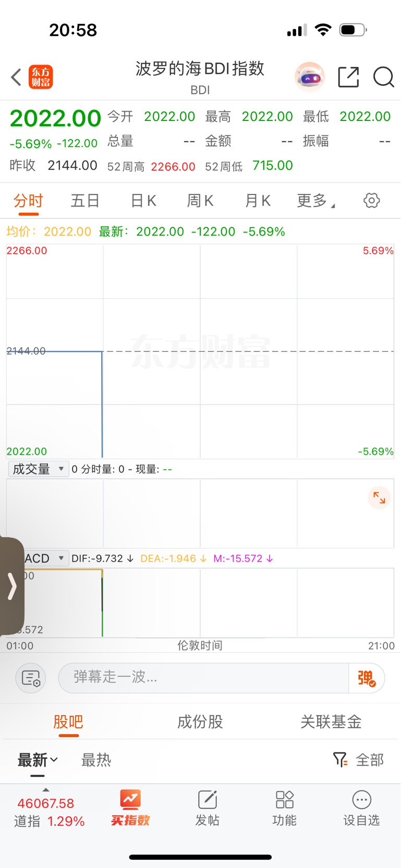
Task: Tap the 弹幕走一波 input field
Action: (x=203, y=678)
